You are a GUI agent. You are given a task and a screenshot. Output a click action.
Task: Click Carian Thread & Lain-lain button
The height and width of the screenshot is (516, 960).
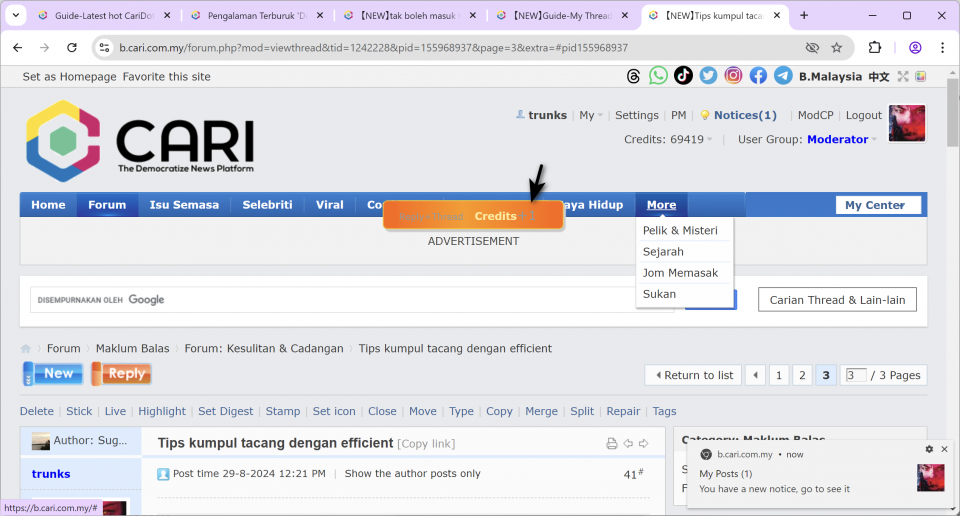tap(837, 300)
